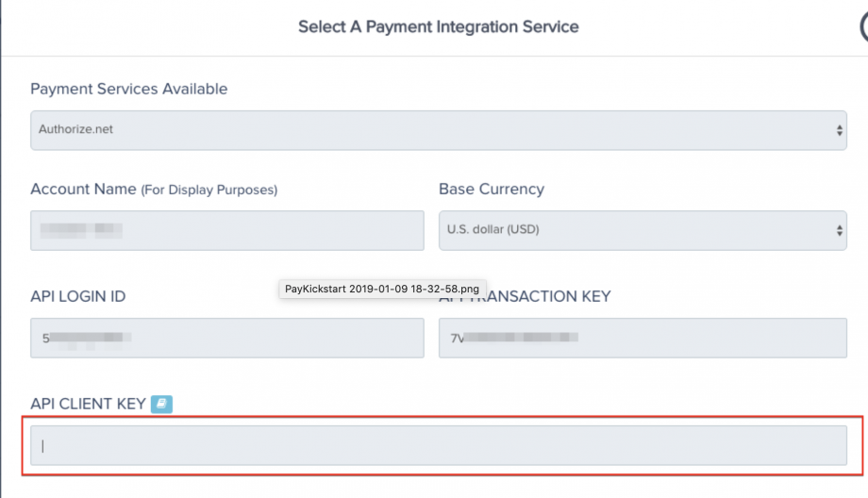The image size is (868, 498).
Task: Select the Authorize.net text in the dropdown
Action: coord(75,129)
